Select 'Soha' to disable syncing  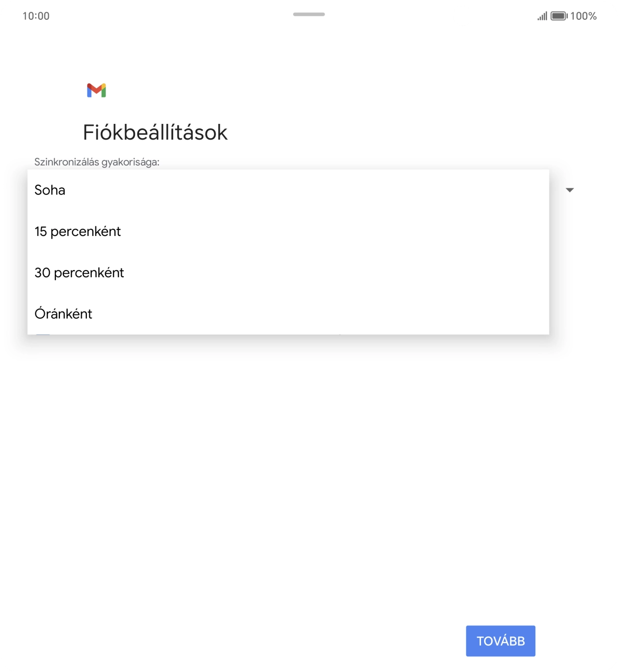coord(50,190)
